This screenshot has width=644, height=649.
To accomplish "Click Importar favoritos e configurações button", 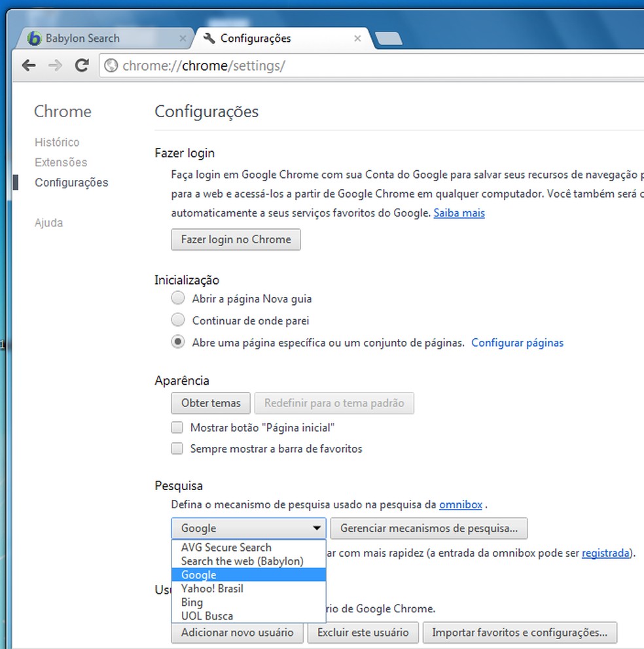I will tap(520, 633).
